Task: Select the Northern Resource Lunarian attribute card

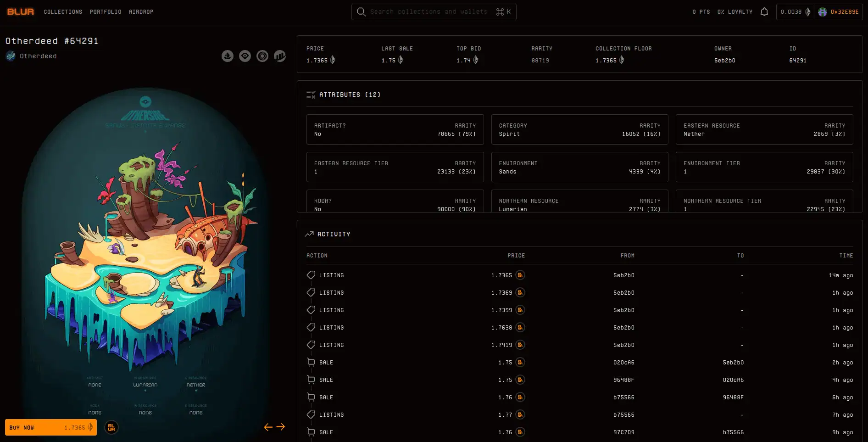Action: (x=580, y=201)
